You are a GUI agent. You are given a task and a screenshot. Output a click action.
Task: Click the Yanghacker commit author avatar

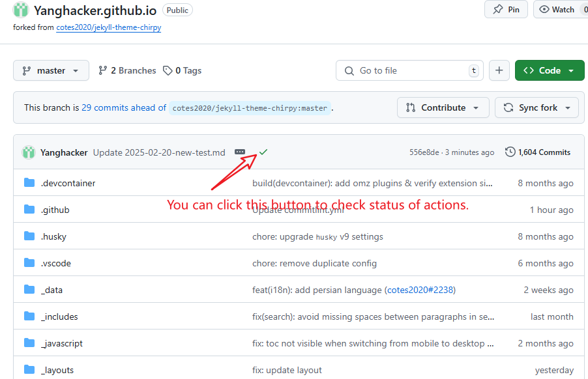coord(29,152)
